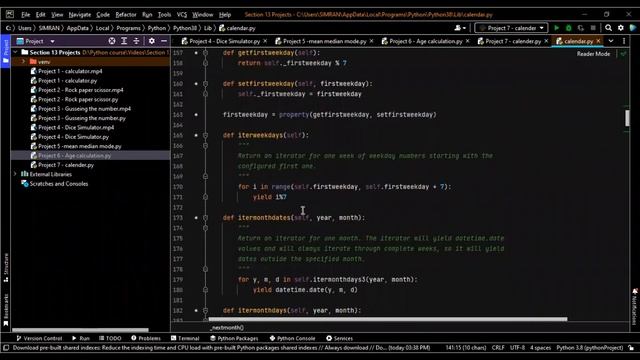This screenshot has height=360, width=640.
Task: Close the calendar.py editor tab
Action: point(598,41)
